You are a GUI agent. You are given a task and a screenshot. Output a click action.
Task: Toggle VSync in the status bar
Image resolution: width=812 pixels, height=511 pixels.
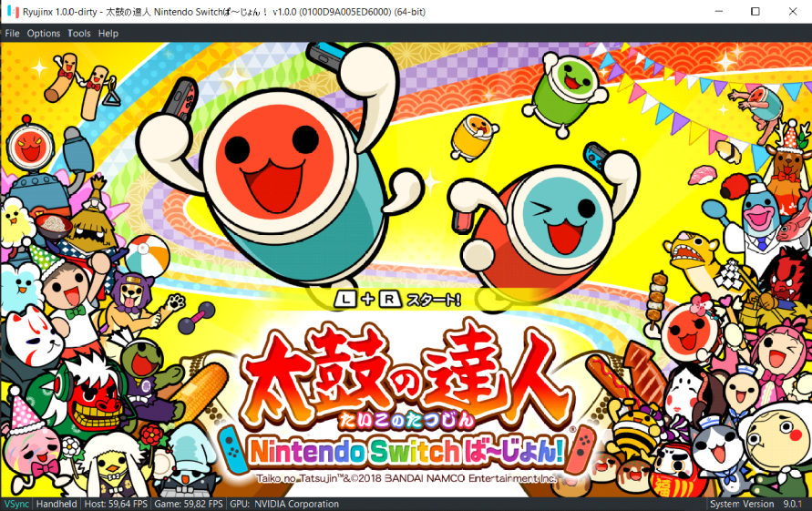coord(16,504)
